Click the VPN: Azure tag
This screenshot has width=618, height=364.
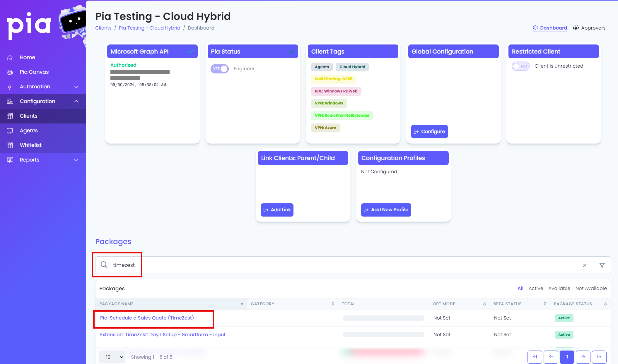325,128
